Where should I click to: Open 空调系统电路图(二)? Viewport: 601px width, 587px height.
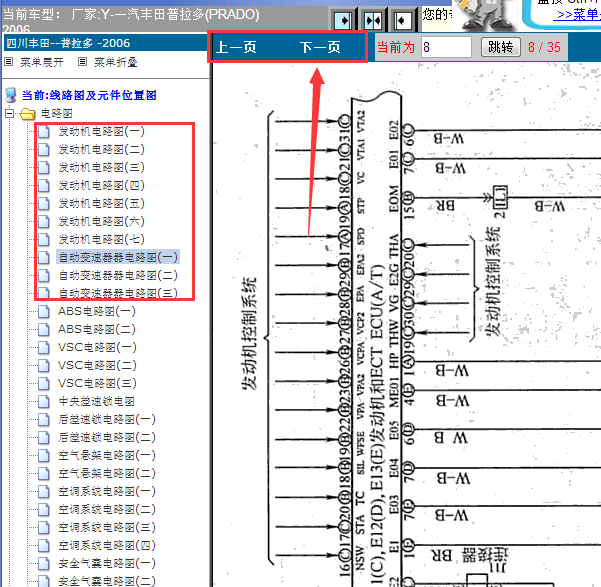click(x=107, y=510)
